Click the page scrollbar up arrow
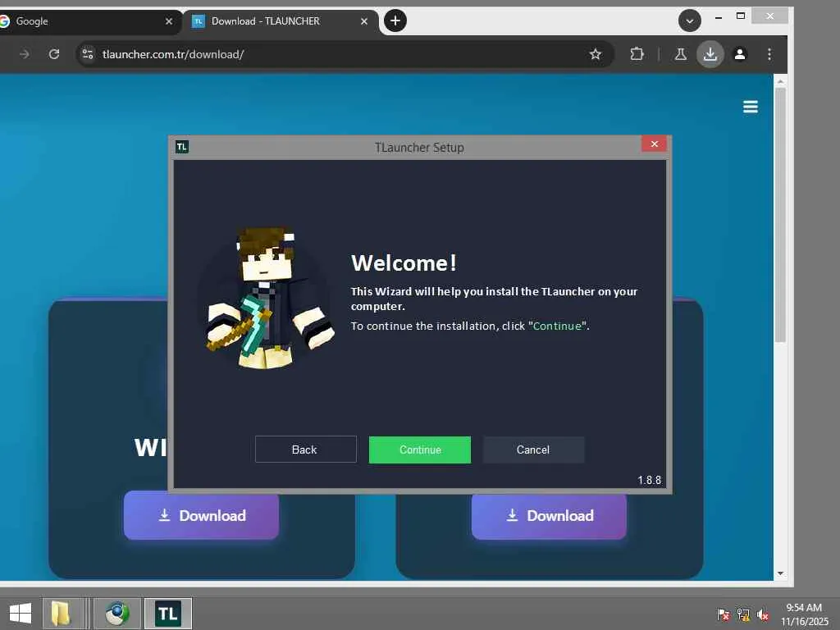The height and width of the screenshot is (630, 840). tap(780, 81)
